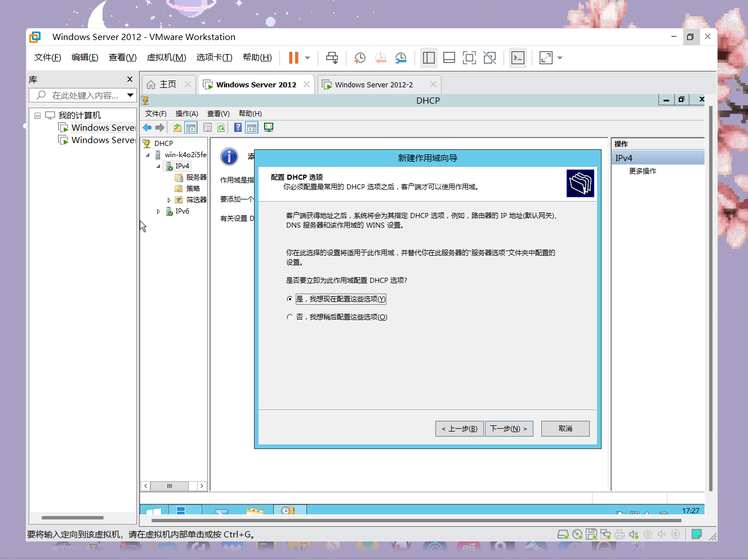Click the DHCP back arrow icon
The height and width of the screenshot is (560, 748).
[147, 127]
